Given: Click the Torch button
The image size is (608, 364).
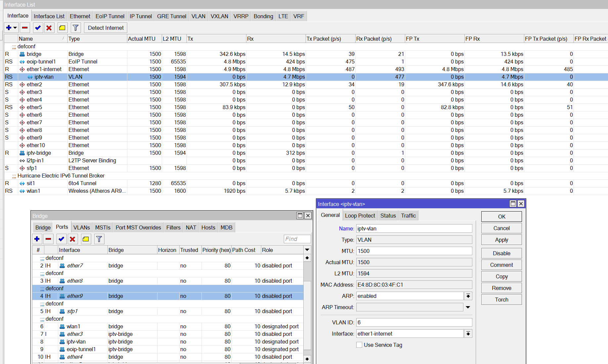Looking at the screenshot, I should point(501,300).
